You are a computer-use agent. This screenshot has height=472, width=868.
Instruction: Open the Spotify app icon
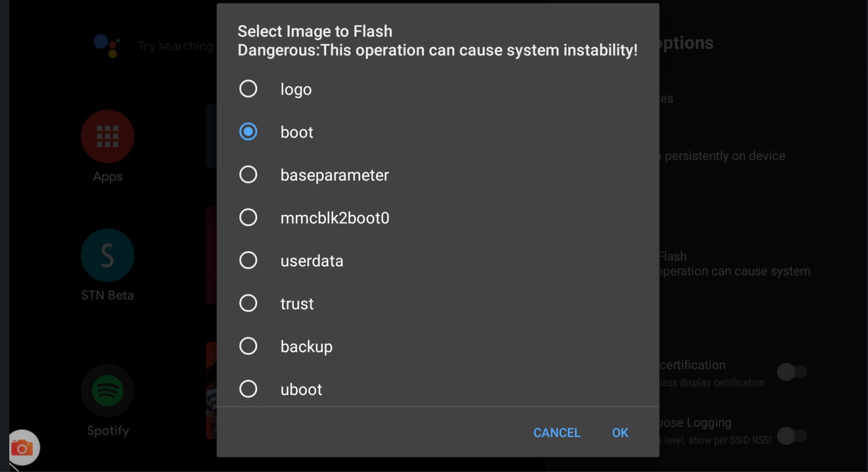107,390
